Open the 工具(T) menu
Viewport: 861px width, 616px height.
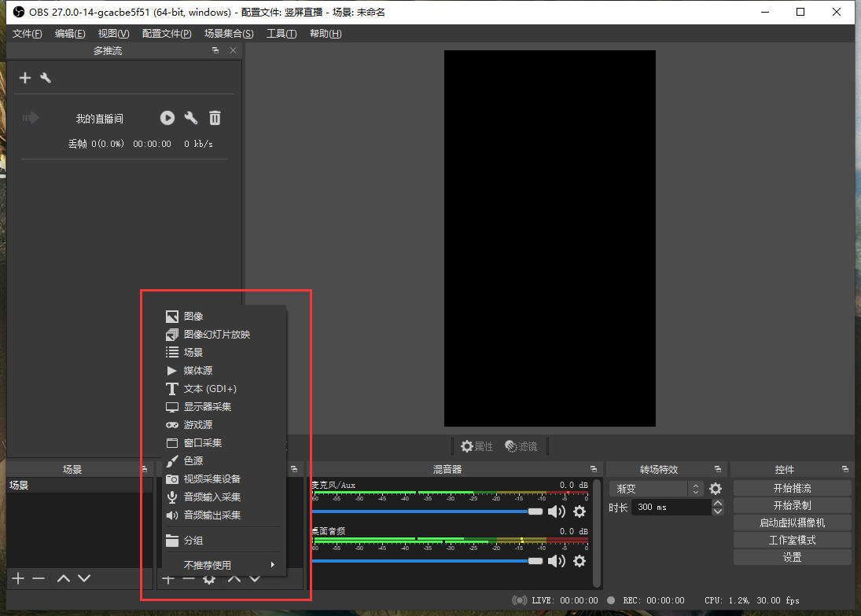(281, 34)
